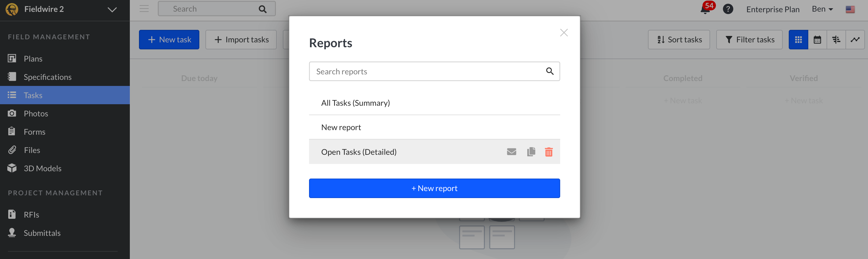The width and height of the screenshot is (868, 259).
Task: Open Sort tasks options
Action: point(679,40)
